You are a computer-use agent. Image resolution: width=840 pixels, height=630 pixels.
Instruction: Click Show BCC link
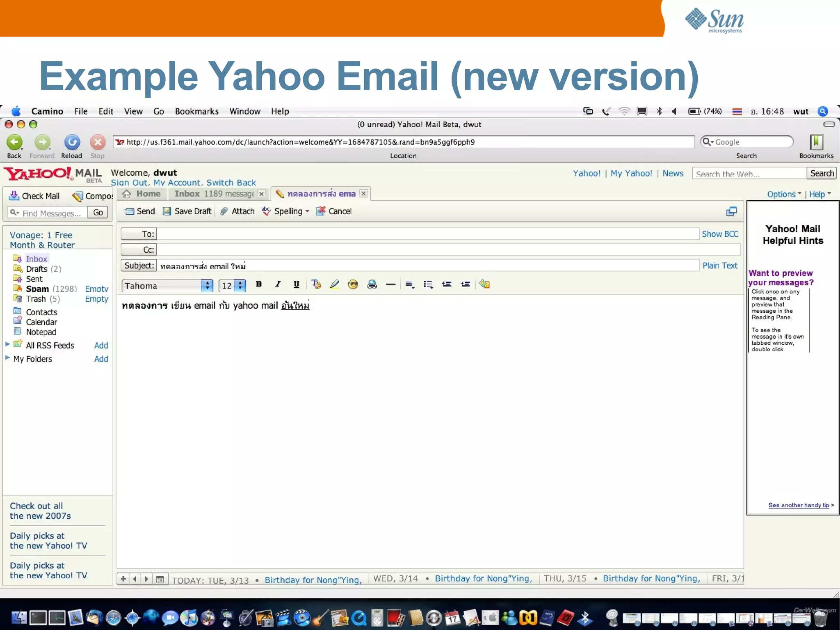click(720, 234)
